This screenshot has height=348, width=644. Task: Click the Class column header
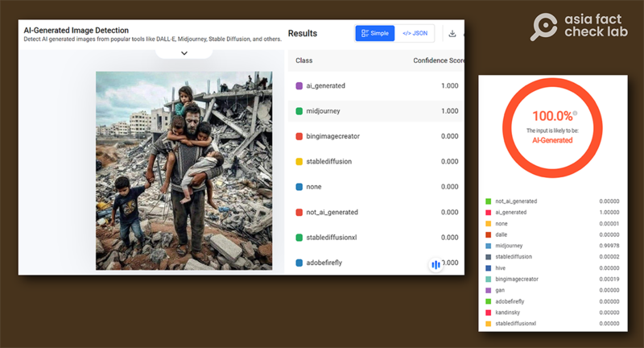click(x=304, y=60)
